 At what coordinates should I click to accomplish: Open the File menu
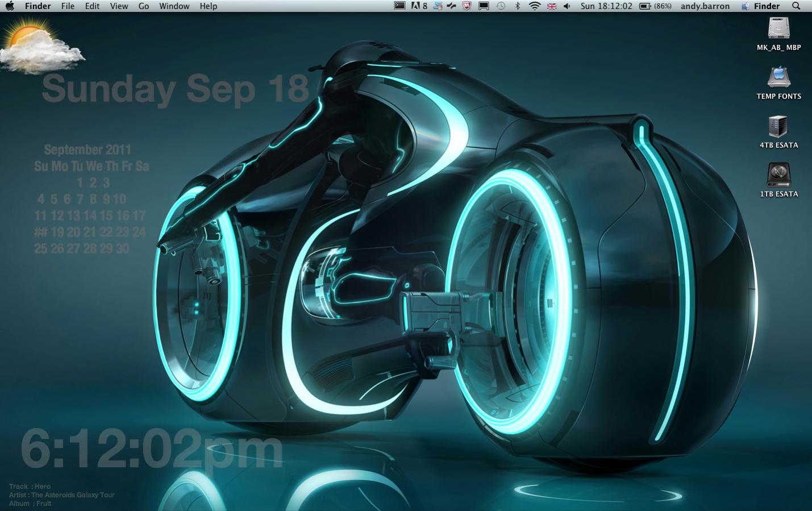[x=68, y=6]
